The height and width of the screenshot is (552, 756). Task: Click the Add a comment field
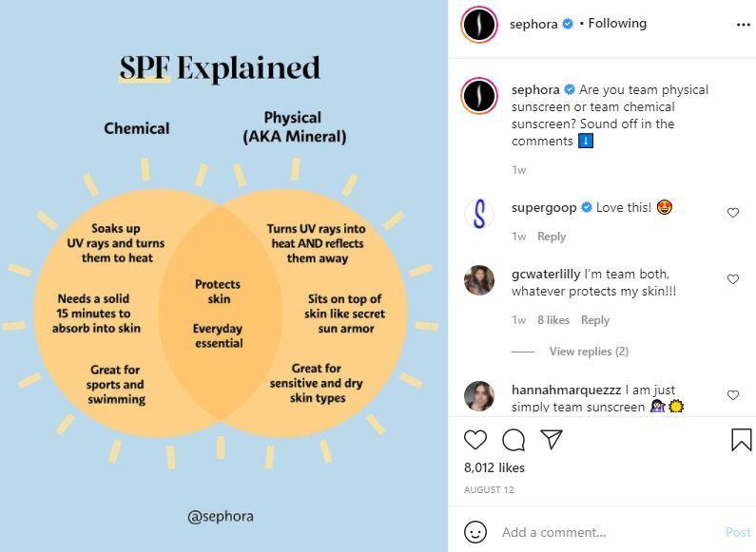608,532
